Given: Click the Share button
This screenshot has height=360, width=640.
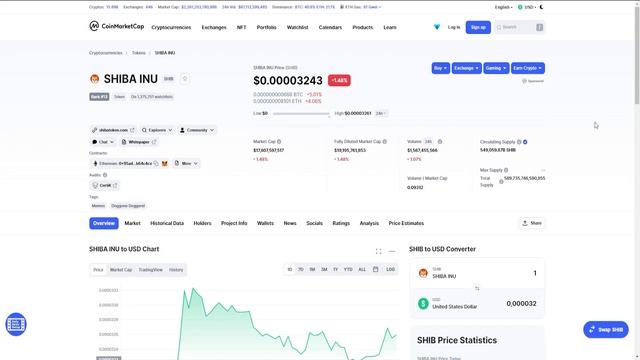Looking at the screenshot, I should click(532, 223).
